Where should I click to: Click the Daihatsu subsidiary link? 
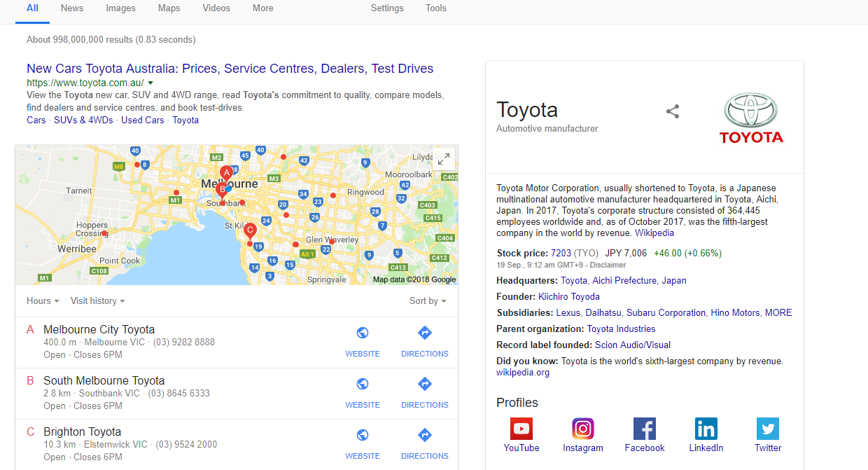603,312
